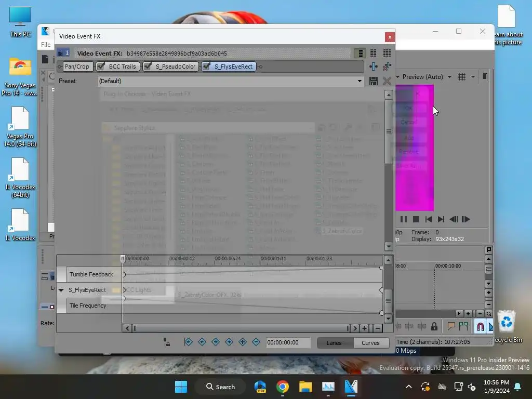Open Chrome from the taskbar
The image size is (532, 399).
point(283,387)
